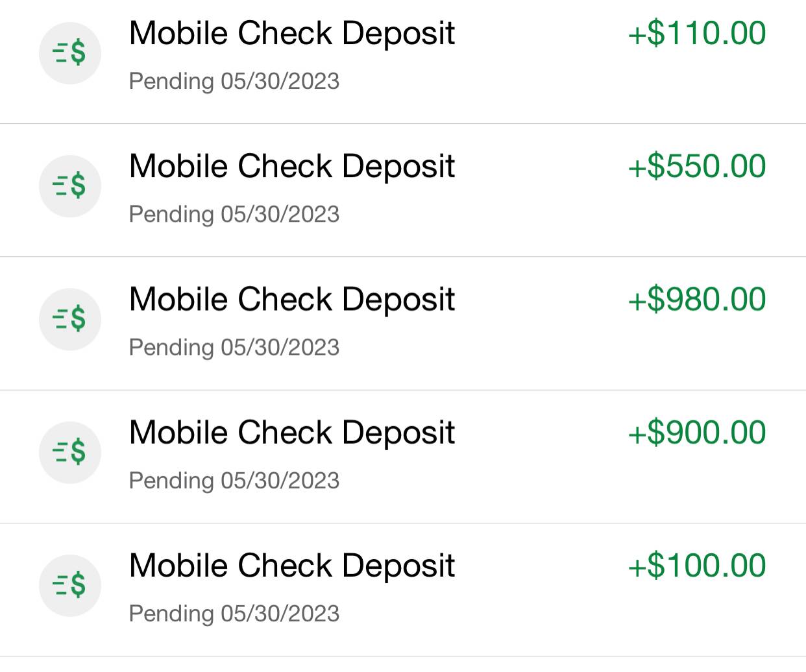
Task: Select the +$980.00 amount
Action: 696,300
